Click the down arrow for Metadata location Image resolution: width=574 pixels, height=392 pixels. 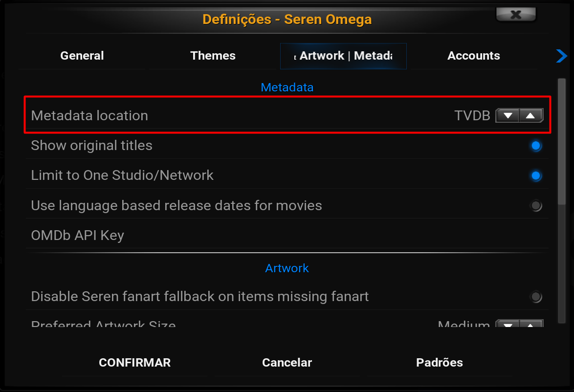[x=508, y=115]
